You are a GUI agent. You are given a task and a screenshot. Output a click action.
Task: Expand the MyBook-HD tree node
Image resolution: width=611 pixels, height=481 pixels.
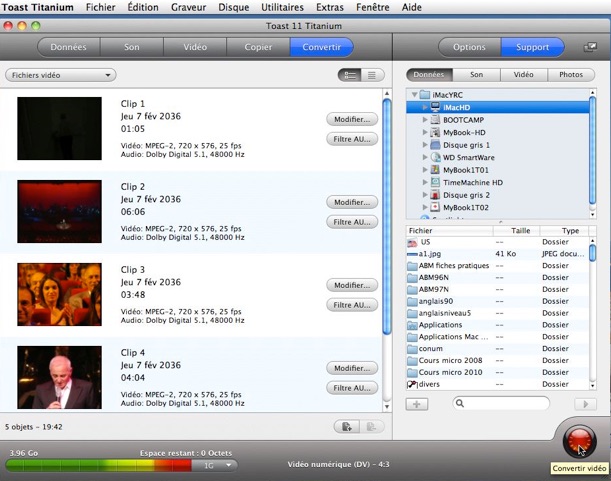coord(425,132)
